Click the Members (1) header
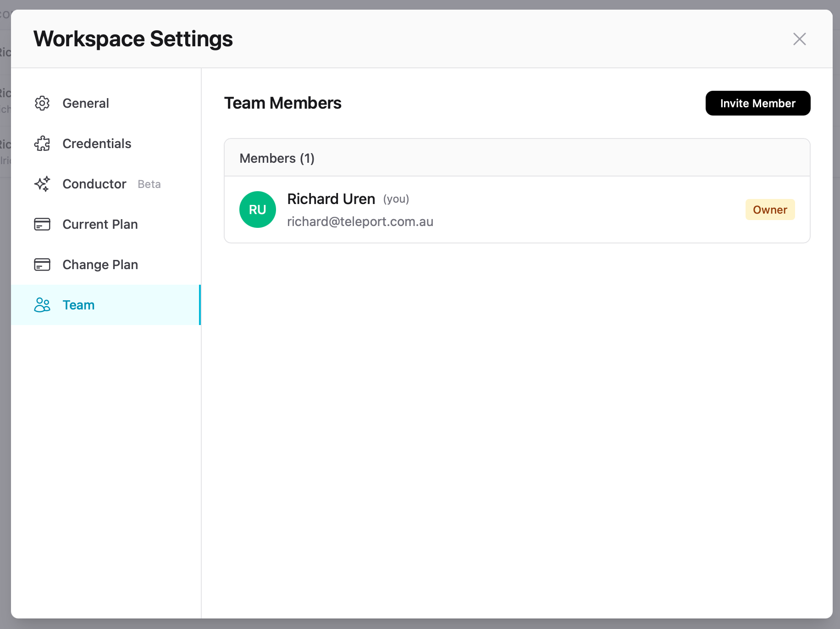840x629 pixels. [276, 158]
